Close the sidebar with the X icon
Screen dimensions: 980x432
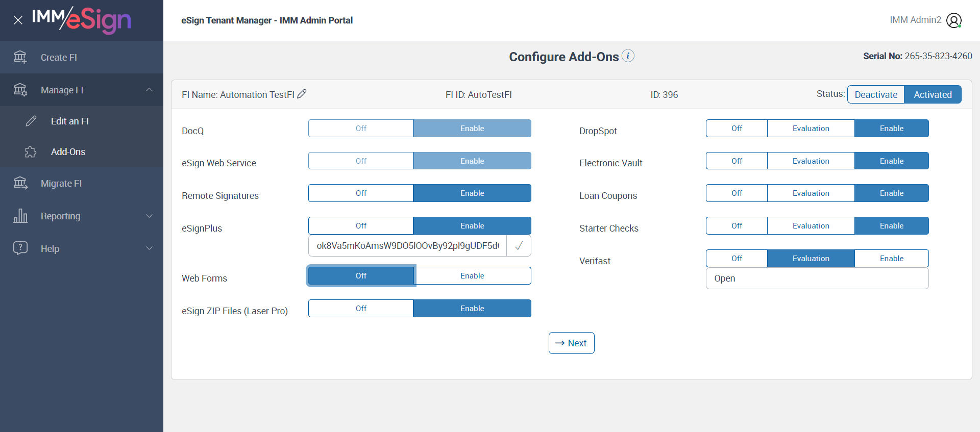point(18,20)
